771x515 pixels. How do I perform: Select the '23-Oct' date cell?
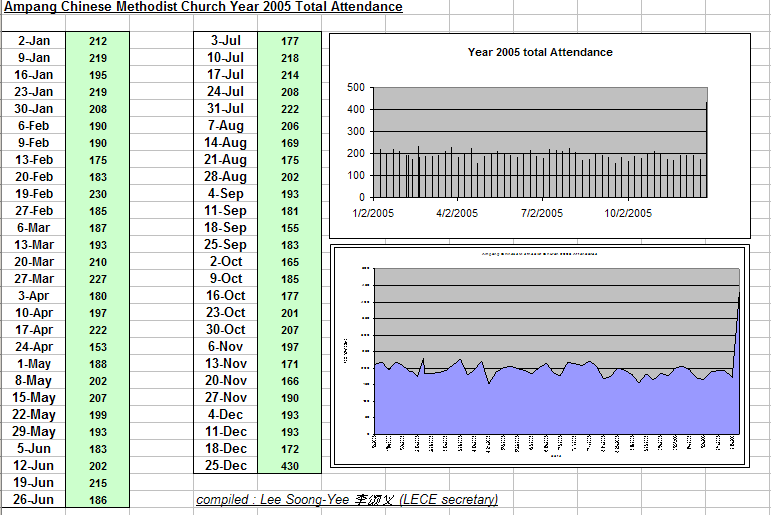[226, 313]
